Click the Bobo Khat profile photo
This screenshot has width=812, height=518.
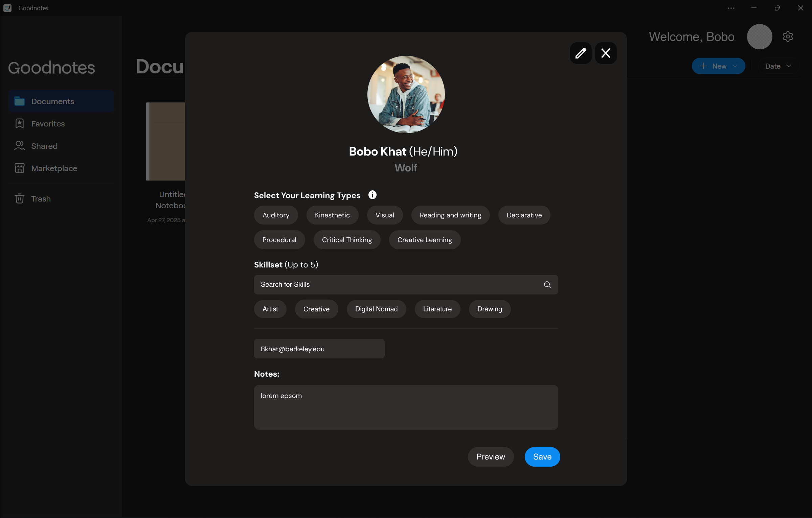[x=406, y=94]
